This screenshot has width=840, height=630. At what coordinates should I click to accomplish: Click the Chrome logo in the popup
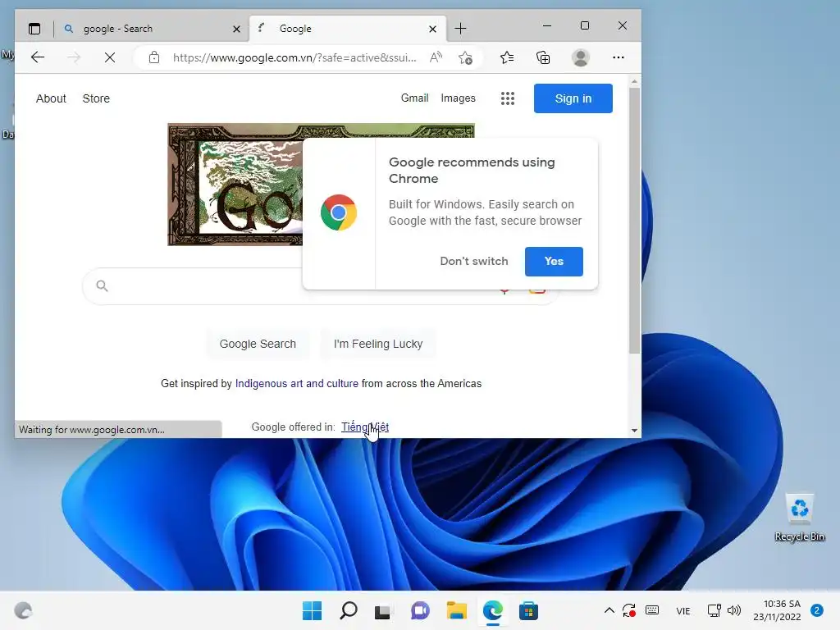[339, 212]
